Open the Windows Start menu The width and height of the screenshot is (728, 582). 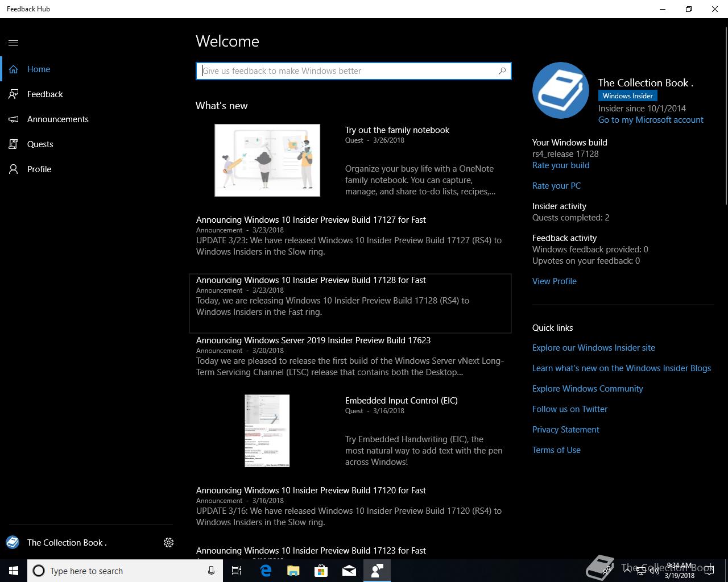point(14,571)
